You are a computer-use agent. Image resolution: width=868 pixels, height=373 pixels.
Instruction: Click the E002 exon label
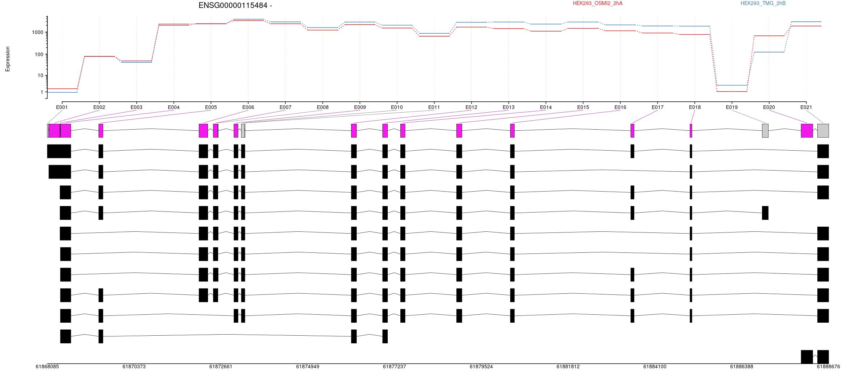tap(99, 107)
